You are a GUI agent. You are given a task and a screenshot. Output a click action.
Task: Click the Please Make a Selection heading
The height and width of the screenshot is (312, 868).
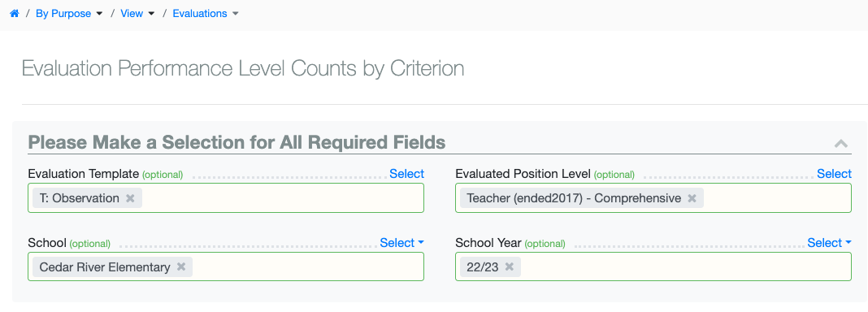(237, 143)
